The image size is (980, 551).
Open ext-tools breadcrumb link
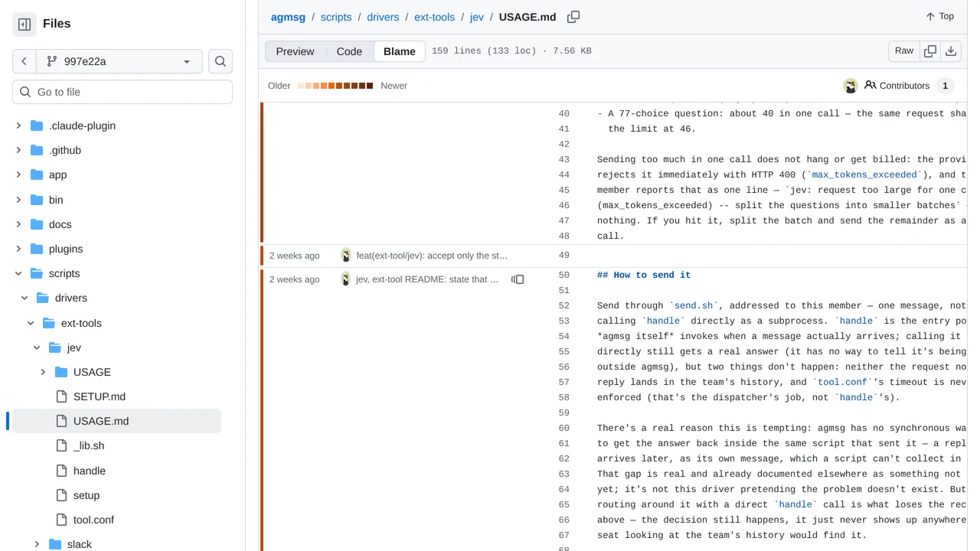tap(434, 17)
